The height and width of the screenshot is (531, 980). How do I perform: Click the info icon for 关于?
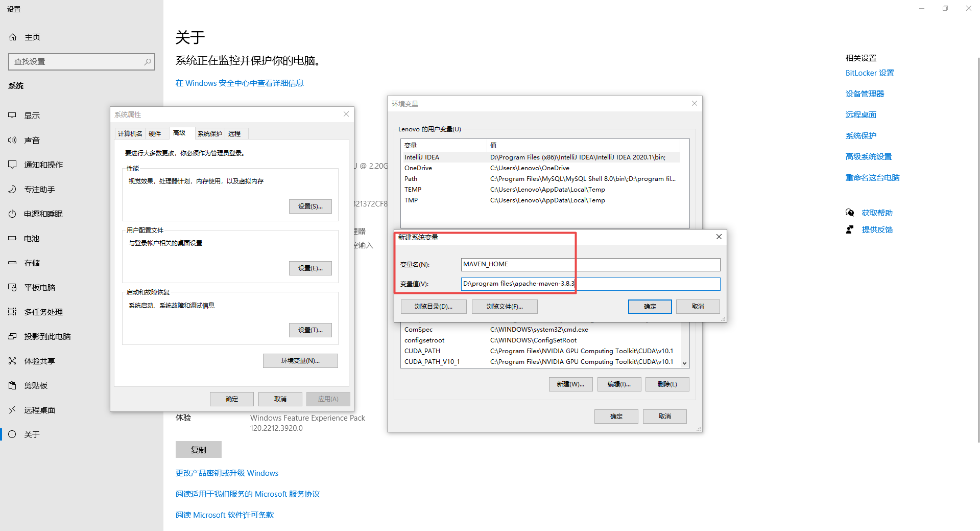click(x=12, y=434)
